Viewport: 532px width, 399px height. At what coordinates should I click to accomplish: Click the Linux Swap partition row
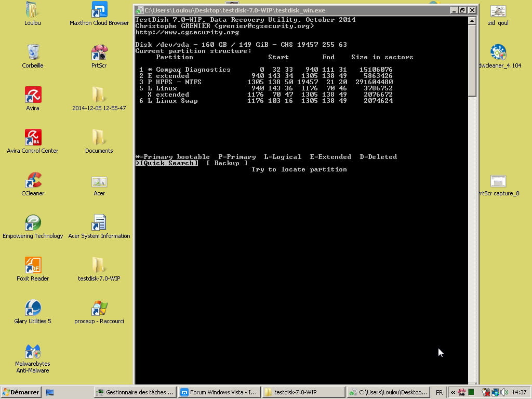266,101
